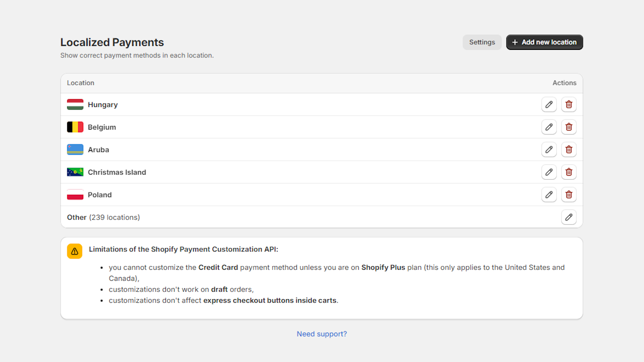Click the warning triangle icon in limitations box

click(74, 251)
